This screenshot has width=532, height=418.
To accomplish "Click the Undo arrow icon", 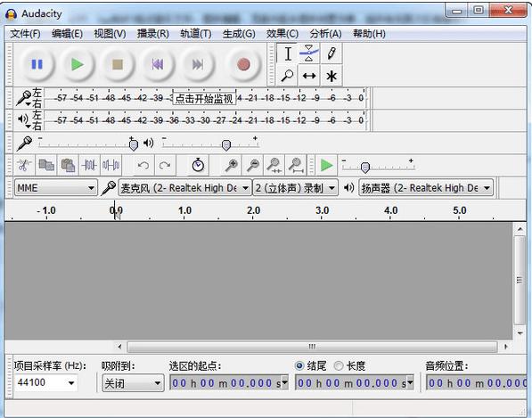I will [x=143, y=165].
